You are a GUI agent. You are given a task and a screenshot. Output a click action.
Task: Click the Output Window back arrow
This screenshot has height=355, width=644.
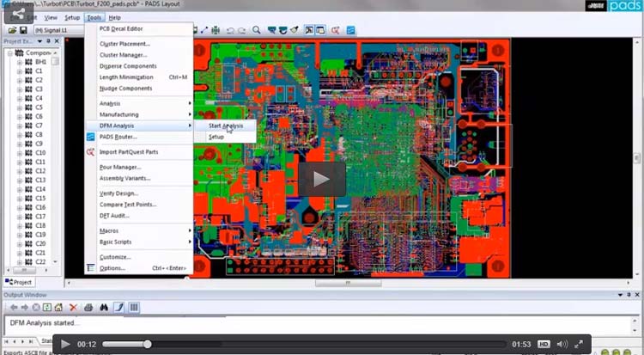[14, 307]
